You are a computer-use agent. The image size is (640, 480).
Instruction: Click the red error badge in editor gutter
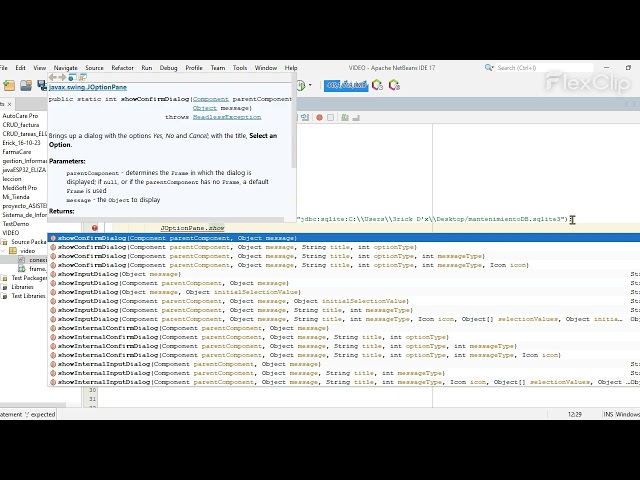95,228
